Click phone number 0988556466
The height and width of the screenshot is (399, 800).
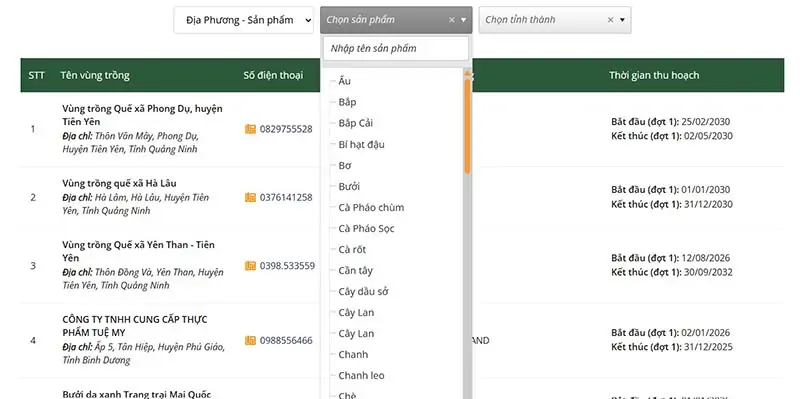point(286,340)
